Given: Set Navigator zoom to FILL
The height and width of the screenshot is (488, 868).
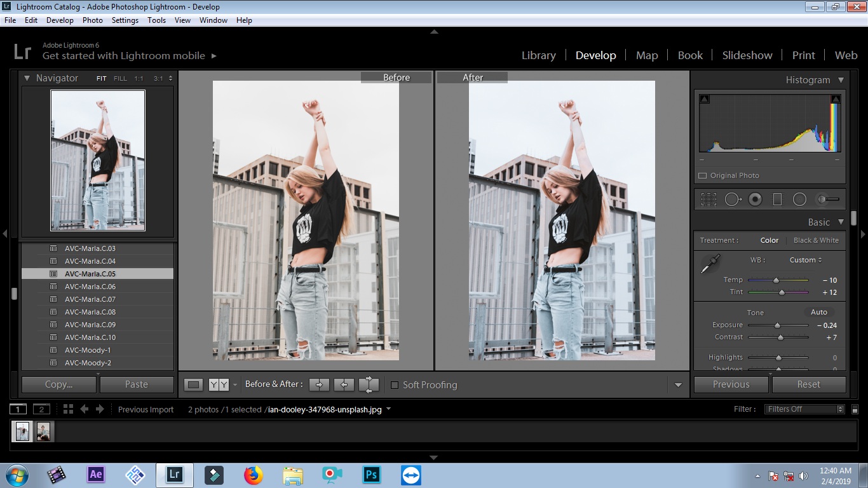Looking at the screenshot, I should click(x=120, y=79).
